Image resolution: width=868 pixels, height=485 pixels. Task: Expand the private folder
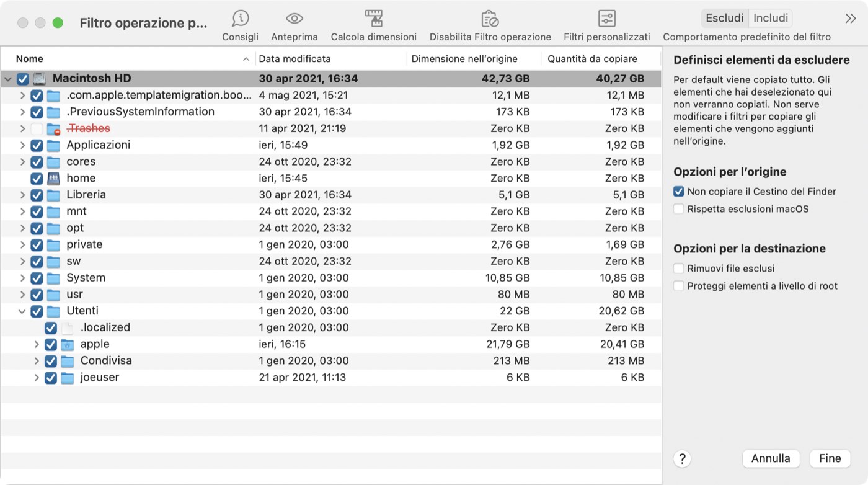point(22,245)
